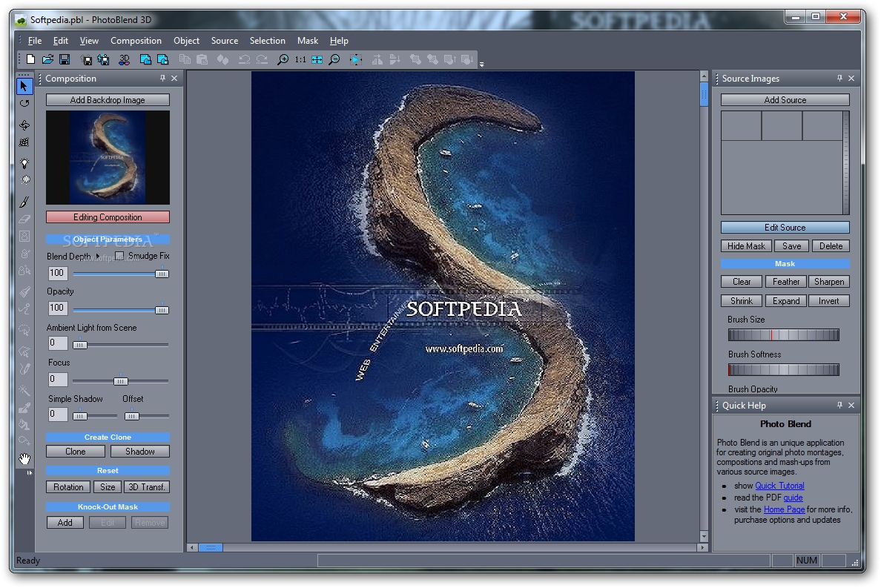Open the PDF guide link
The width and height of the screenshot is (881, 588).
point(793,497)
